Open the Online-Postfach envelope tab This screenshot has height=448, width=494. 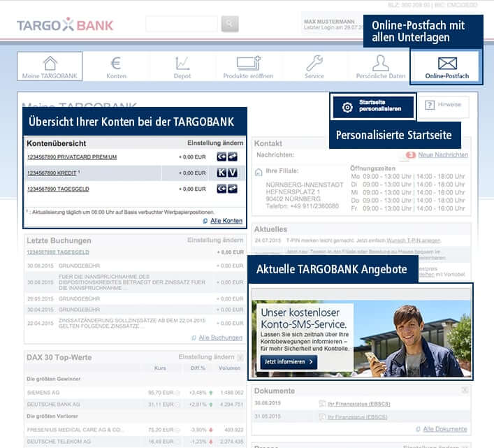tap(446, 66)
